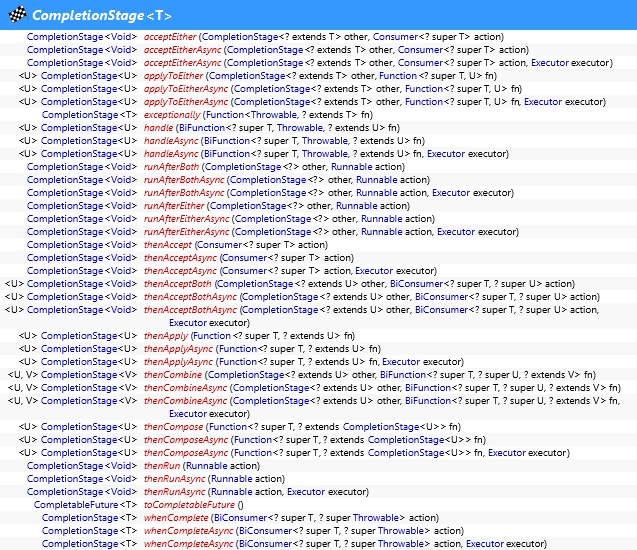This screenshot has height=550, width=637.
Task: Click BiFunction in the thenCombine row
Action: [x=403, y=375]
